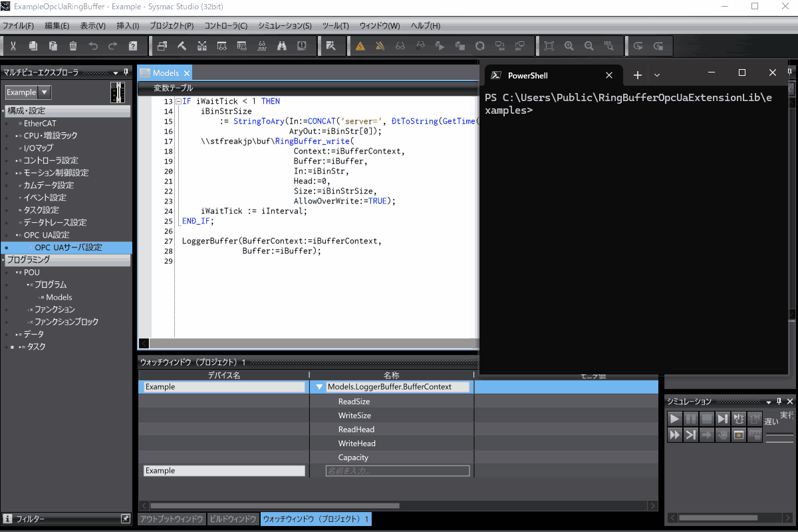Collapse the POU tree node
Image resolution: width=798 pixels, height=532 pixels.
(17, 273)
